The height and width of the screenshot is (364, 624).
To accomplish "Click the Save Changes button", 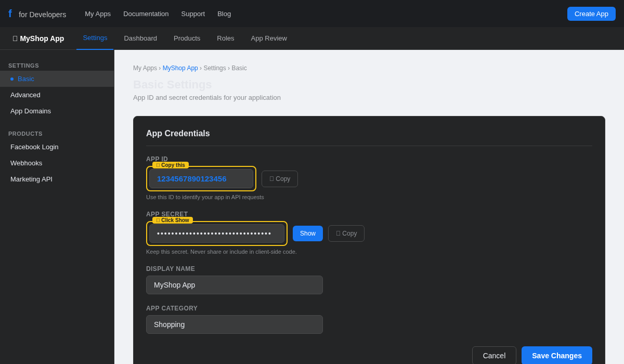I will point(557,356).
